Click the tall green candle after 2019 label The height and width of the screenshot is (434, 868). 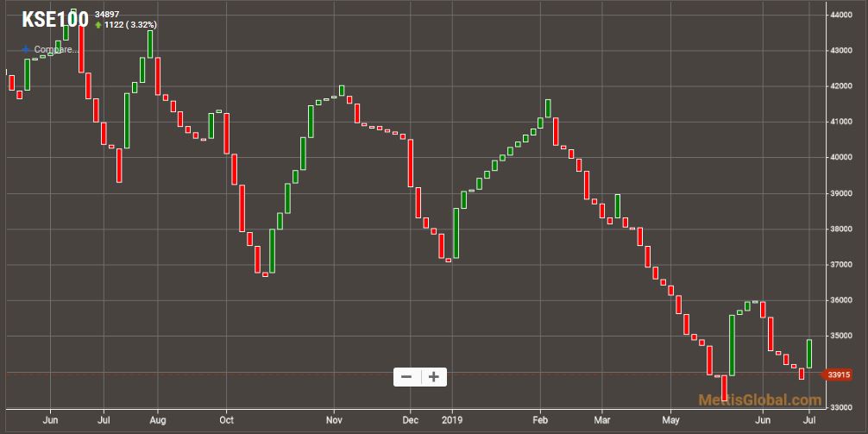[456, 233]
